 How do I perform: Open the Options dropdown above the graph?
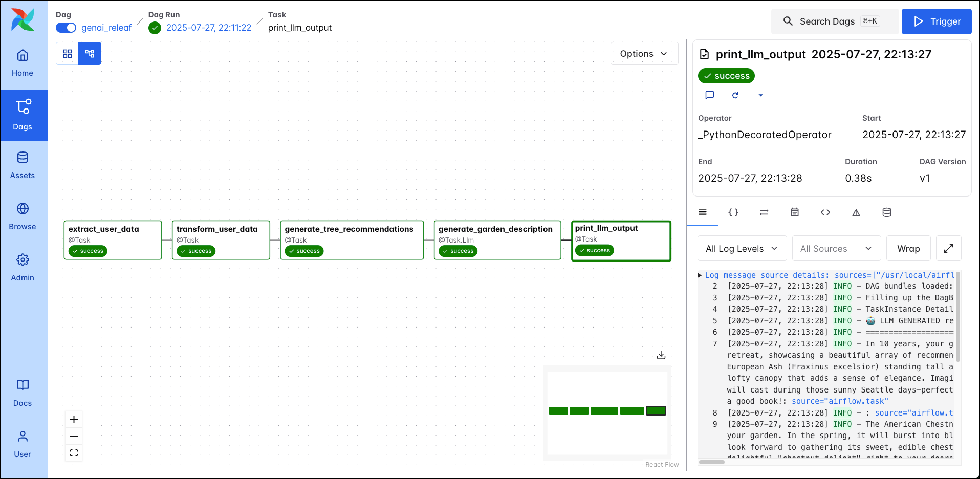[644, 53]
